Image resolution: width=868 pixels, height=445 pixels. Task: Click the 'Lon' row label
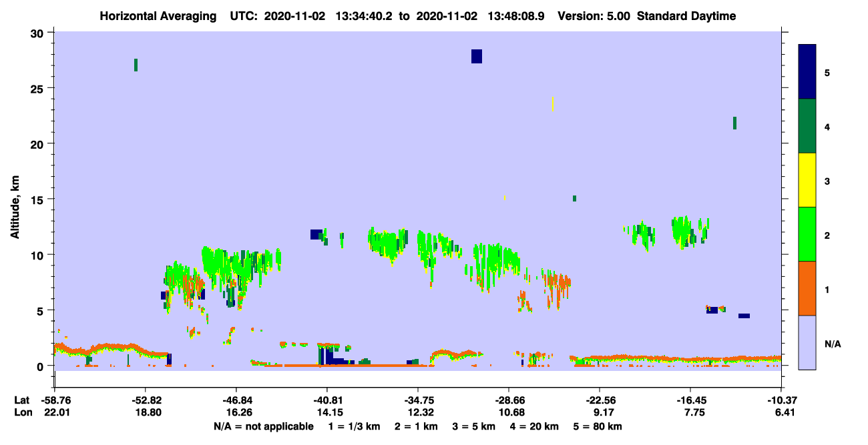click(x=23, y=413)
